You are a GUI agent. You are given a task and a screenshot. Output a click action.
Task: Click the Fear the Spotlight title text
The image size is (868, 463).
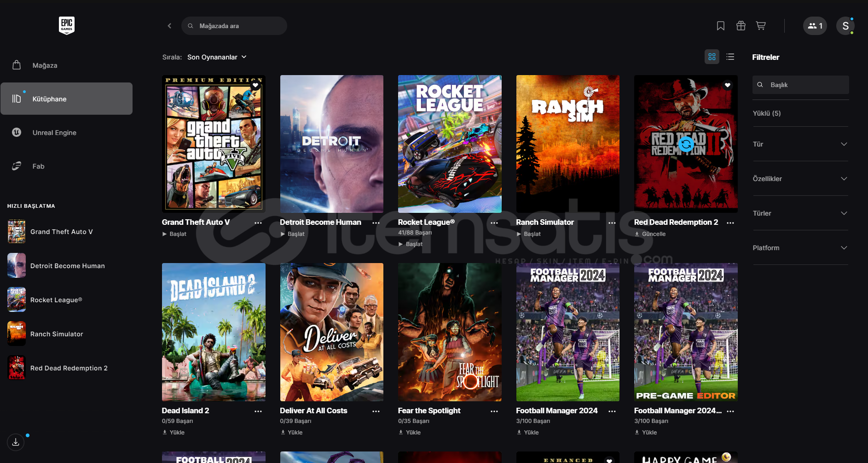[429, 410]
